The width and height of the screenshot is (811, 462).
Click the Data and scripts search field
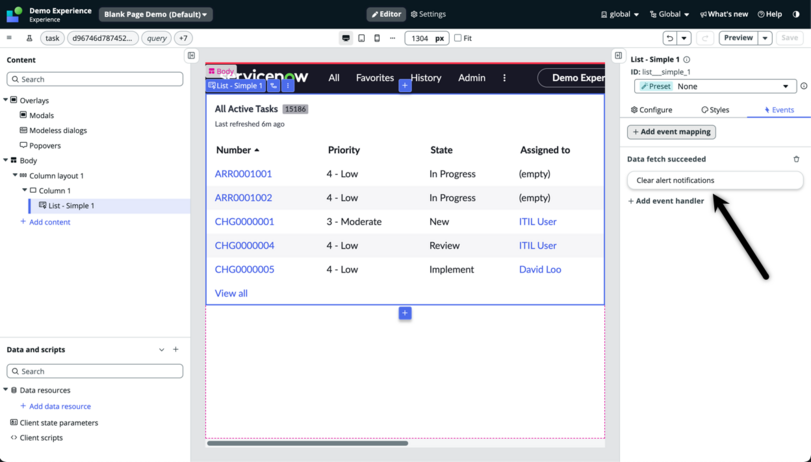coord(95,371)
